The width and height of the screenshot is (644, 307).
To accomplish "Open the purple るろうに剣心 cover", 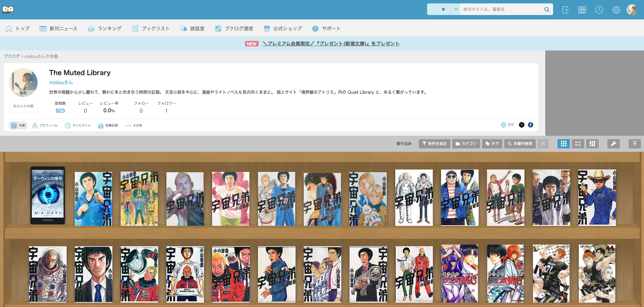I will click(x=460, y=274).
